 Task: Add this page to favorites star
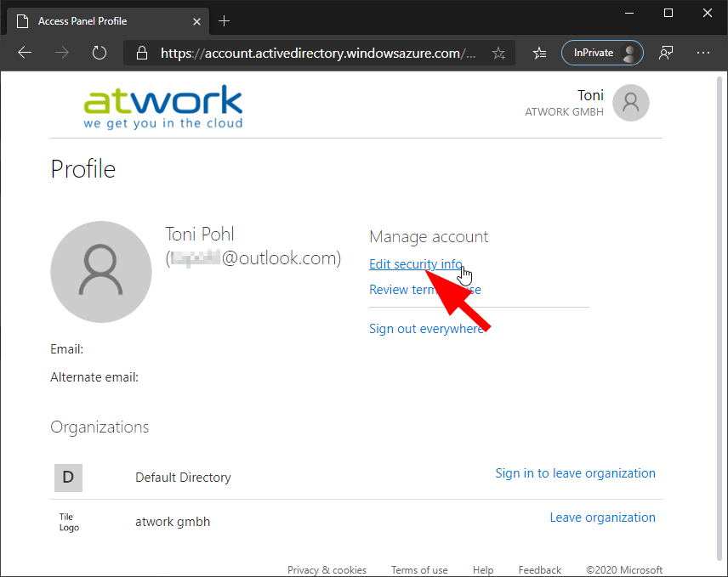[x=498, y=54]
